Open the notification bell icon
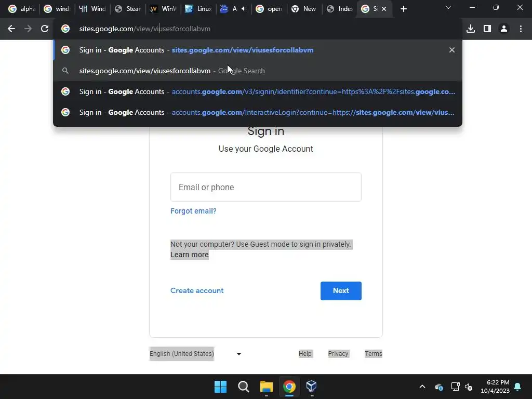Viewport: 532px width, 399px height. [x=518, y=387]
